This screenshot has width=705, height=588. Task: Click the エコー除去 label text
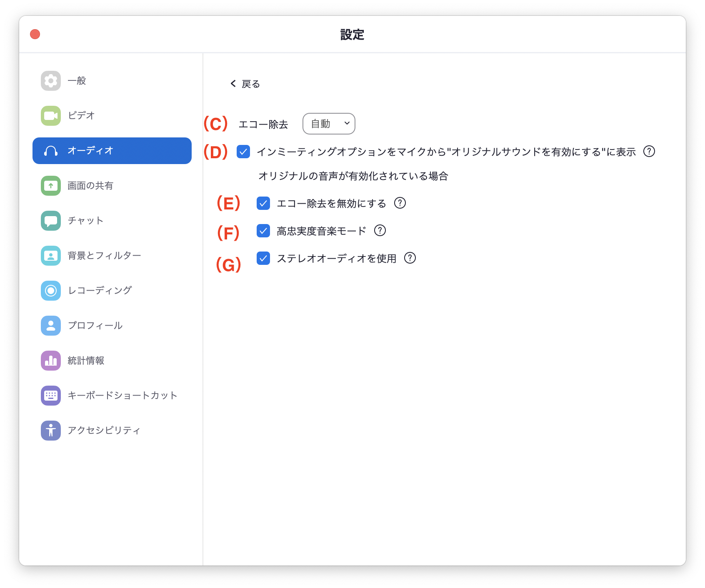pyautogui.click(x=263, y=125)
